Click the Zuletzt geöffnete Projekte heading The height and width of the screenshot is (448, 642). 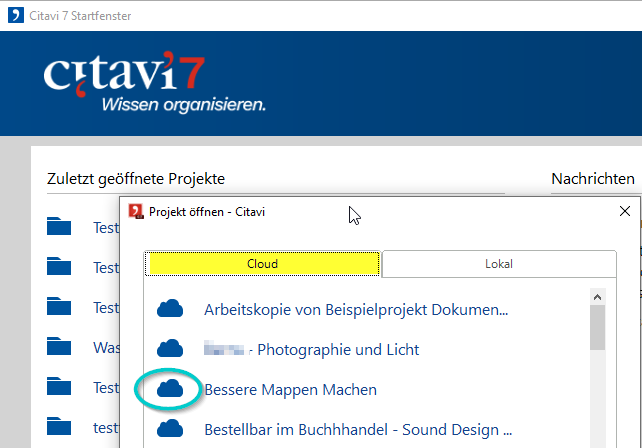(x=136, y=179)
